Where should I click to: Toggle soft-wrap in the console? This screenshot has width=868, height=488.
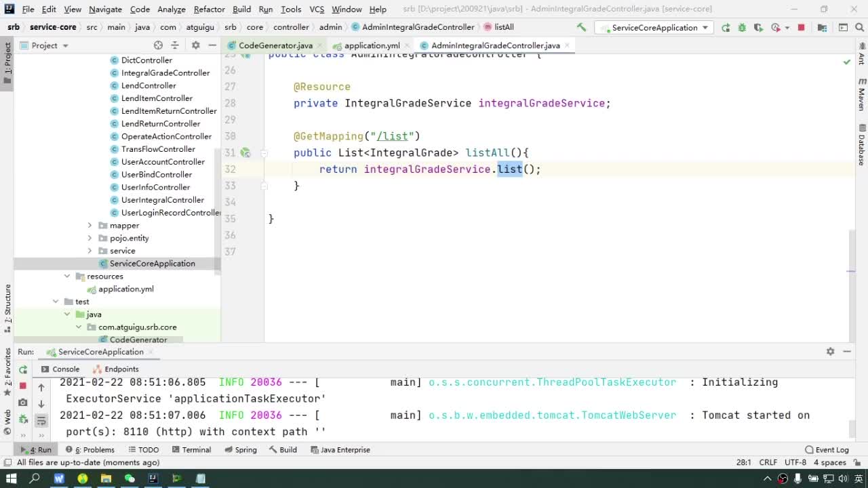tap(41, 421)
